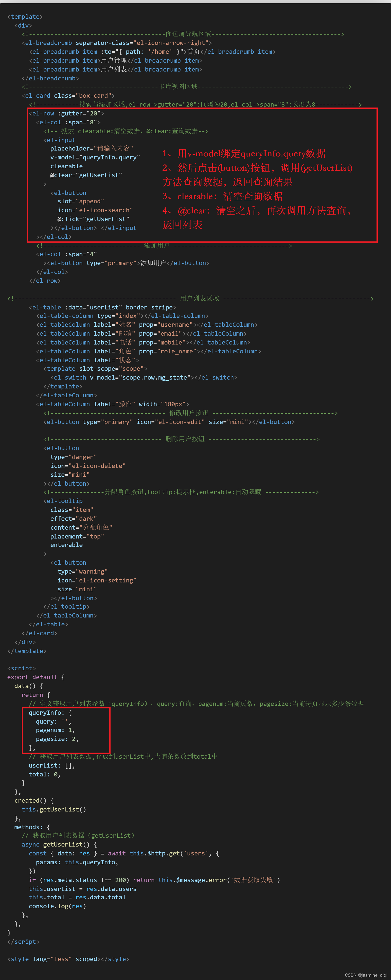391x980 pixels.
Task: Click the 用户管理 breadcrumb item line
Action: click(x=116, y=61)
